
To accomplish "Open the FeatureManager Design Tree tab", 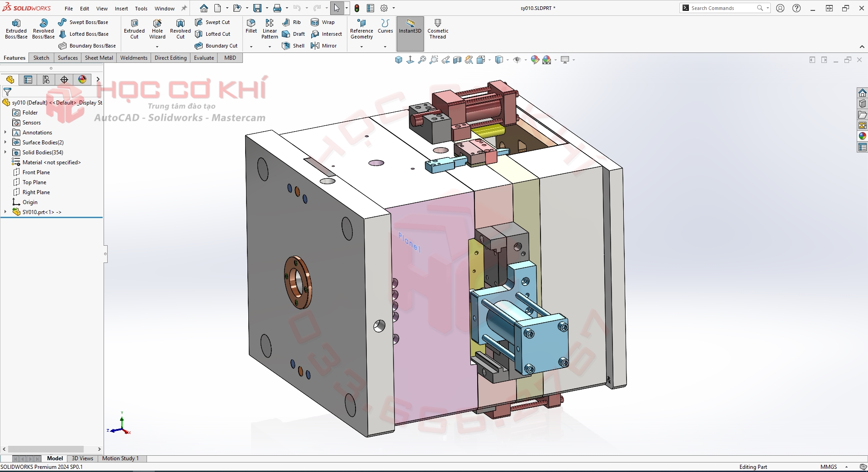I will (10, 80).
